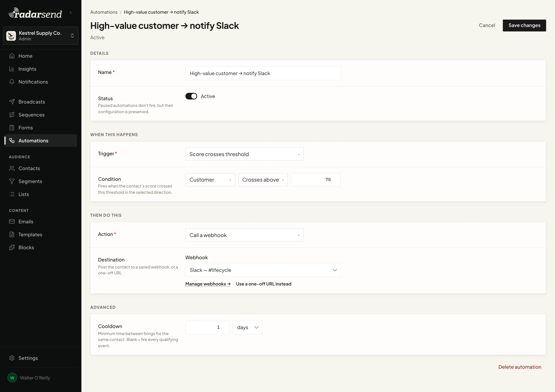Open Contacts via the people icon
555x392 pixels.
pyautogui.click(x=12, y=168)
